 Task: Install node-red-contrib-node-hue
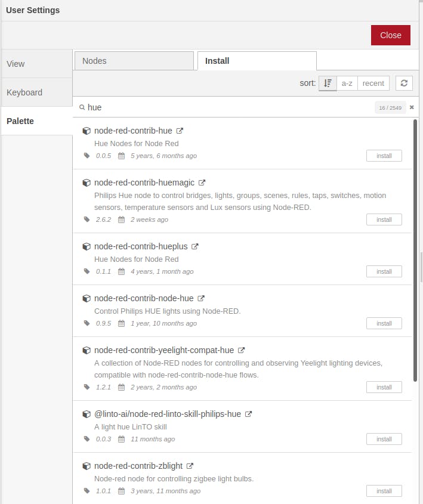[384, 323]
